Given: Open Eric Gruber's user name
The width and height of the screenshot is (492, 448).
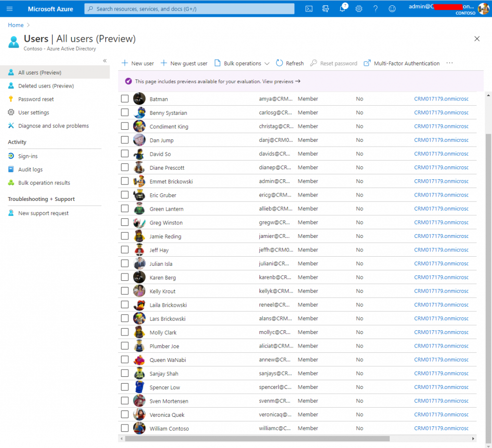Looking at the screenshot, I should pos(163,195).
